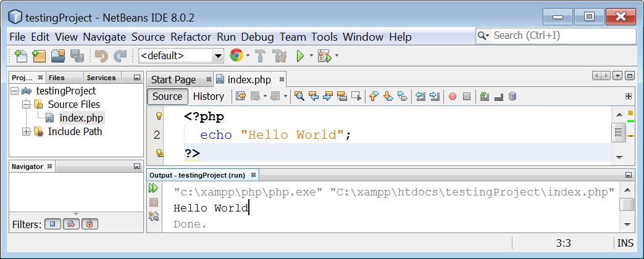Open the Test Project dropdown arrow
644x259 pixels.
click(337, 55)
